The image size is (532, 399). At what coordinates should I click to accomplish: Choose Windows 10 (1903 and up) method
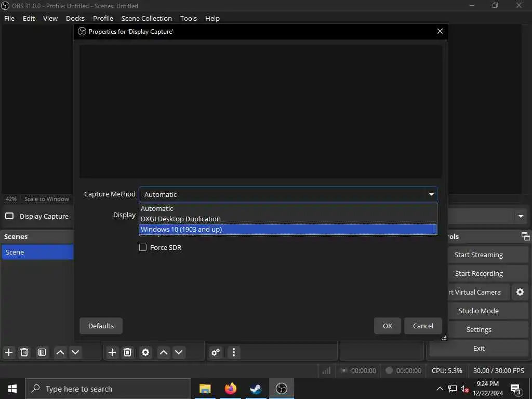[x=288, y=229]
